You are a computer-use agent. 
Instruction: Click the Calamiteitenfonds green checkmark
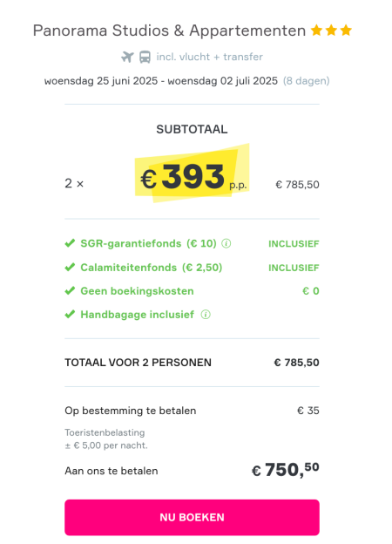[x=70, y=267]
